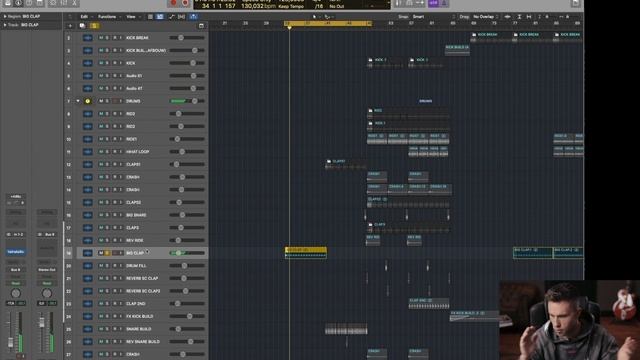The width and height of the screenshot is (640, 360).
Task: Toggle the blue Catch Playhead icon
Action: (x=193, y=17)
